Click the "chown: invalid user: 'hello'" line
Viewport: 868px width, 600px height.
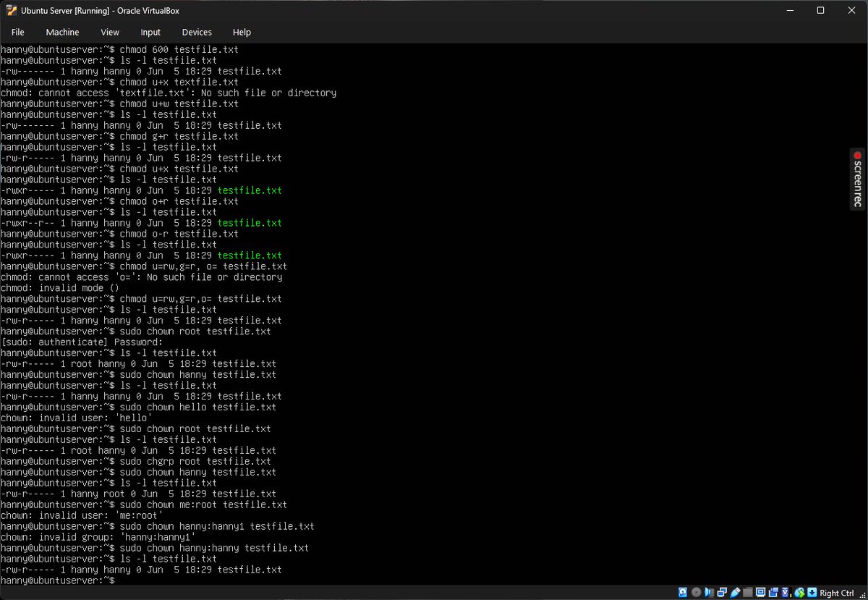coord(76,418)
